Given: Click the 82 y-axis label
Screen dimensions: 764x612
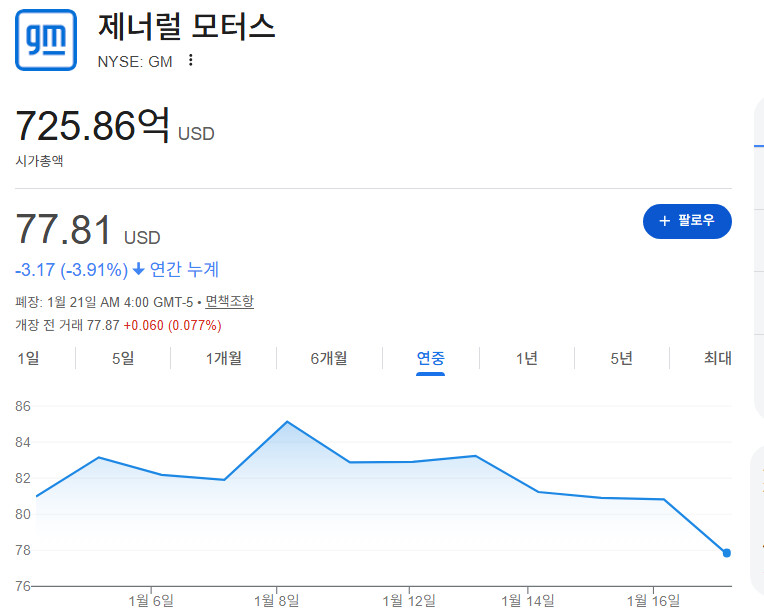Looking at the screenshot, I should [x=23, y=478].
